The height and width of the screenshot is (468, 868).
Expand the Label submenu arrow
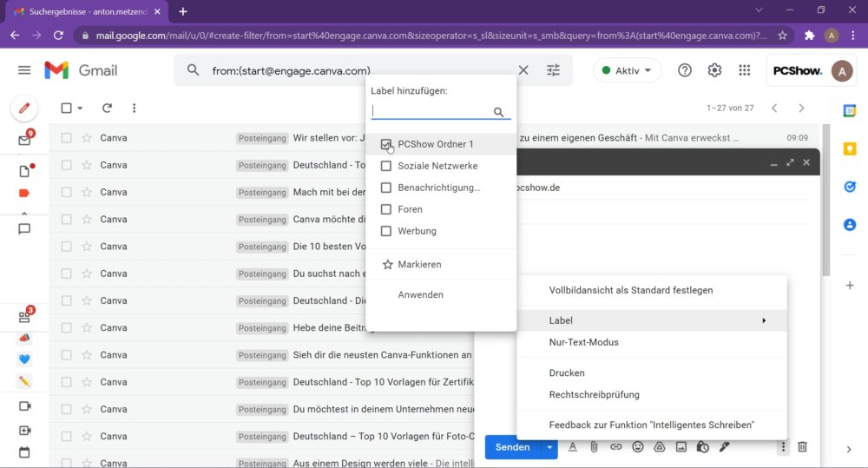(764, 320)
